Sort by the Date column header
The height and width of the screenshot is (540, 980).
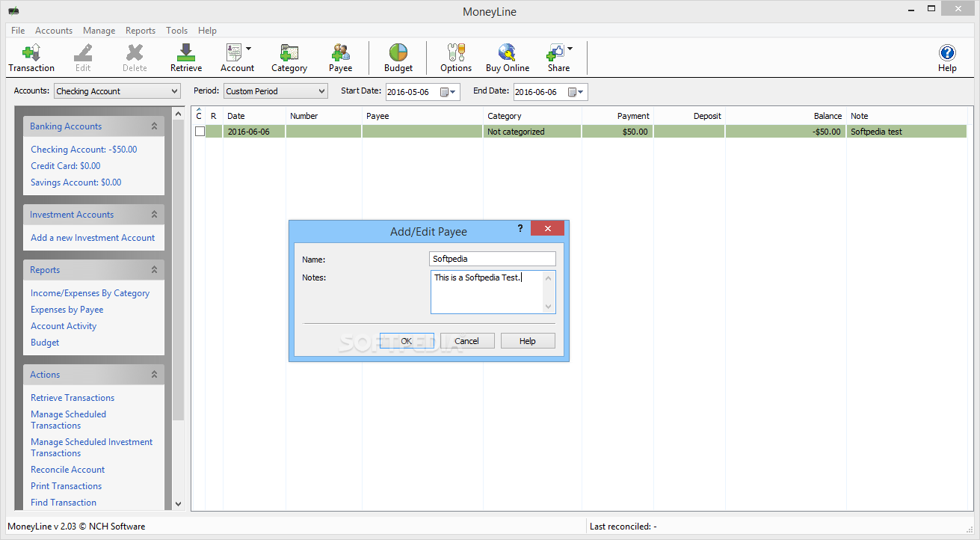255,116
